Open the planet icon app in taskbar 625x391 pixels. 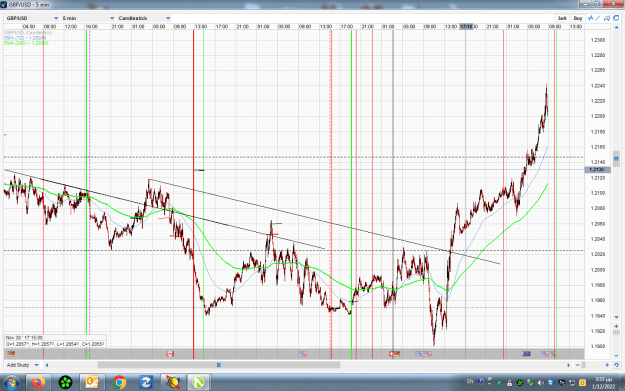pyautogui.click(x=172, y=383)
